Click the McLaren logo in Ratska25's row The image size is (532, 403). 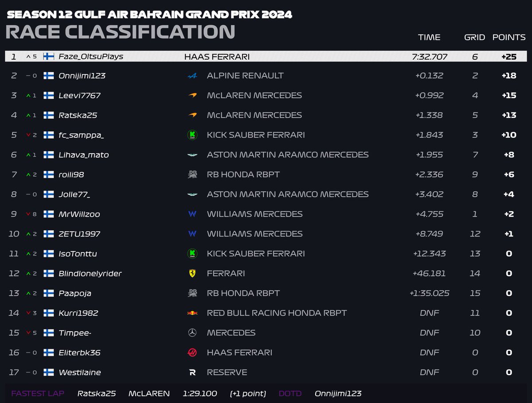pos(192,115)
